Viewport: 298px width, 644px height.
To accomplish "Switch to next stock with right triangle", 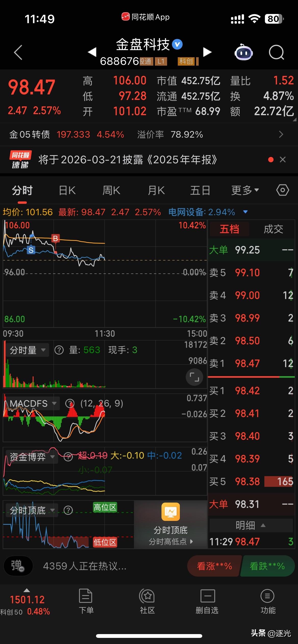I will point(207,52).
